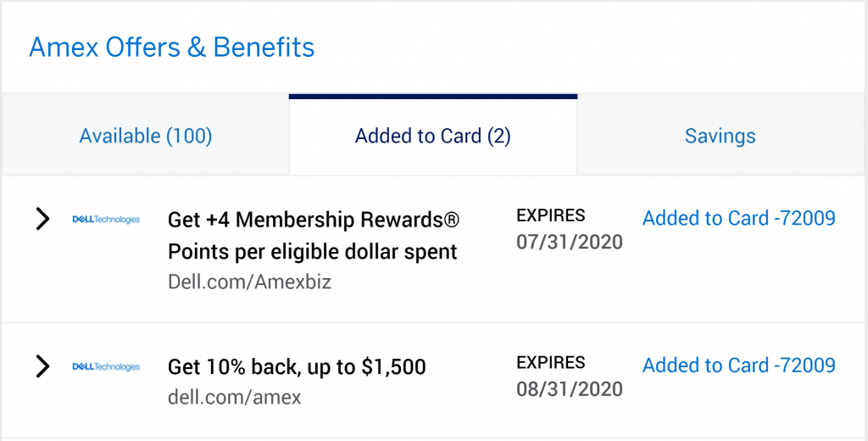This screenshot has width=868, height=441.
Task: Open the Amex Offers & Benefits heading link
Action: pos(171,47)
